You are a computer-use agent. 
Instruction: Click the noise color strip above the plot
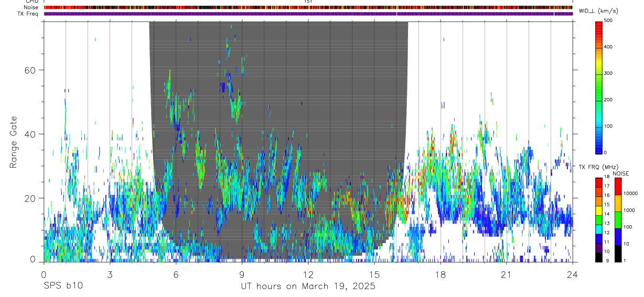pos(308,7)
